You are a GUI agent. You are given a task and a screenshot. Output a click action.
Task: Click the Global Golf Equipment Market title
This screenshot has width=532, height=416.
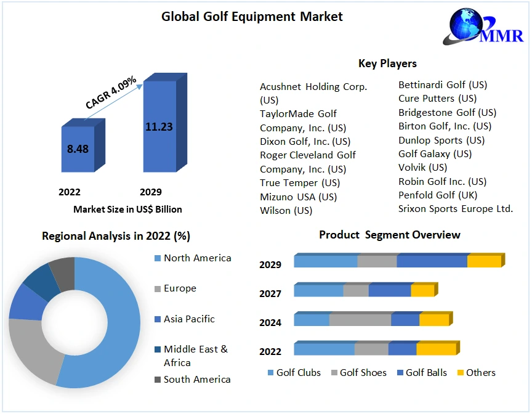click(x=252, y=17)
